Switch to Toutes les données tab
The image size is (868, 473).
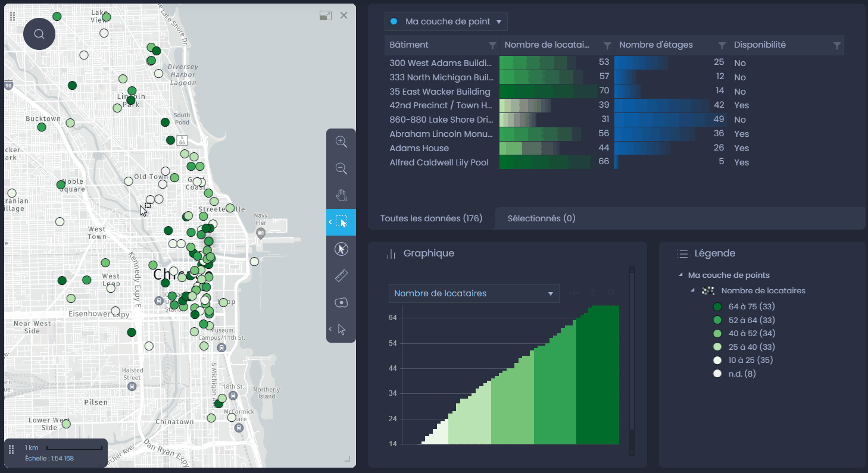pyautogui.click(x=432, y=218)
